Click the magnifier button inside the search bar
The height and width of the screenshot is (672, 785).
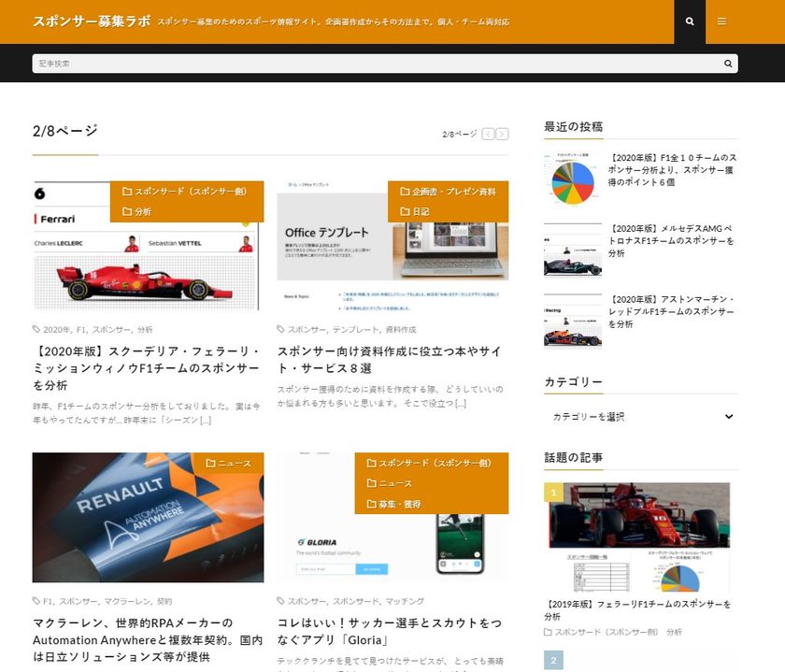coord(728,64)
